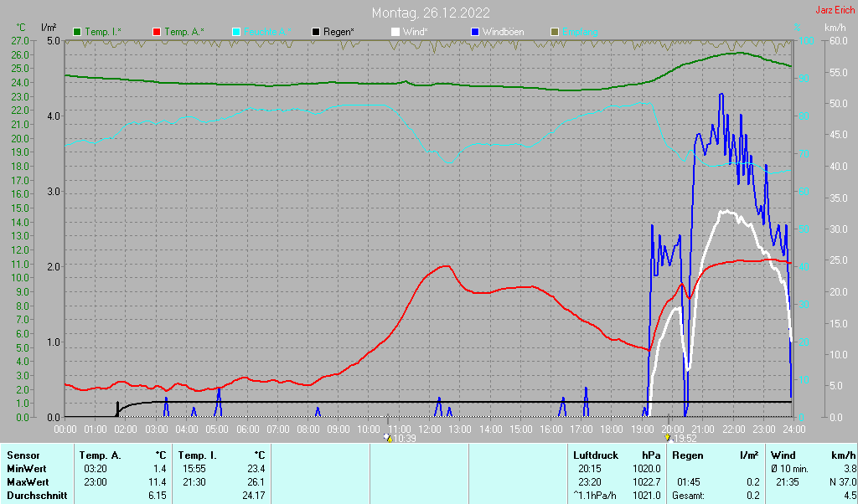Select the olive legend color square
Image resolution: width=858 pixels, height=504 pixels.
tap(555, 32)
